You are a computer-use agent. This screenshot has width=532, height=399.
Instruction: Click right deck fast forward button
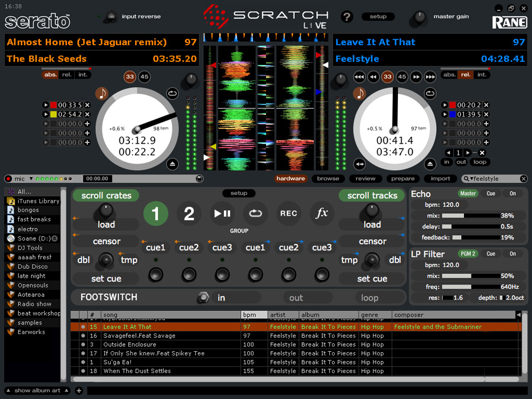point(416,77)
